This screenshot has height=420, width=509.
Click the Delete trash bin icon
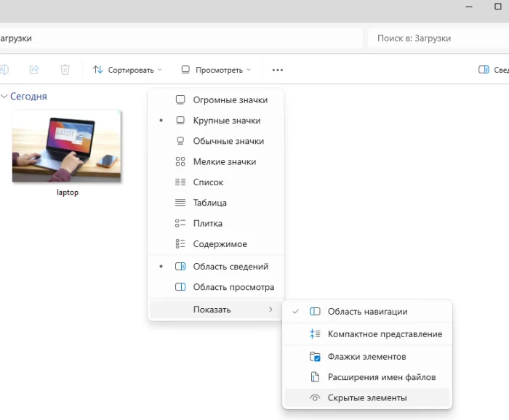pyautogui.click(x=65, y=70)
